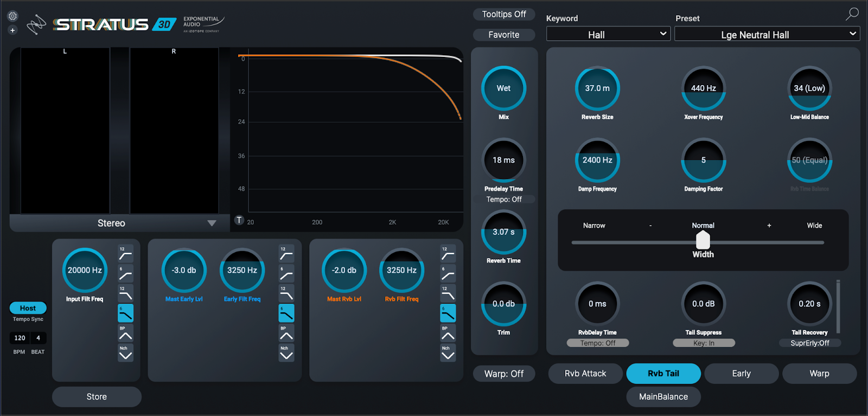Click the Width slider handle
The image size is (868, 416).
[703, 240]
